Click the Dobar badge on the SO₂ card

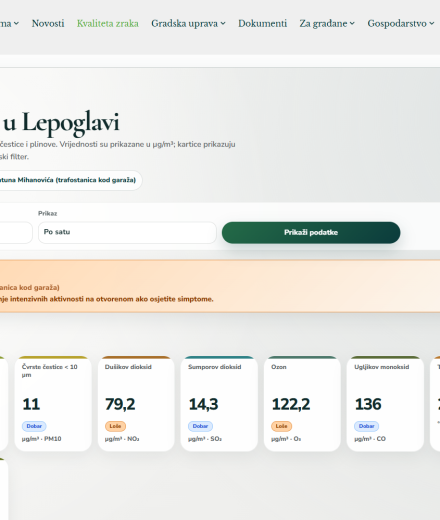click(x=200, y=426)
